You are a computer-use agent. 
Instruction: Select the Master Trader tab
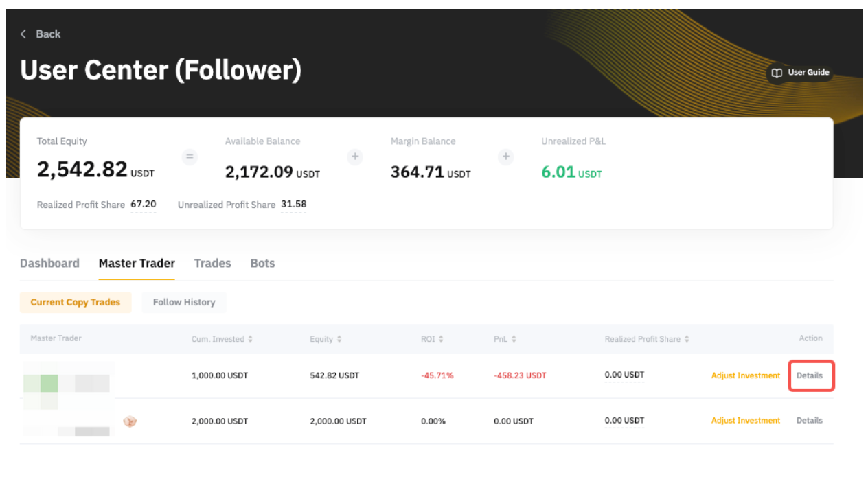tap(137, 264)
